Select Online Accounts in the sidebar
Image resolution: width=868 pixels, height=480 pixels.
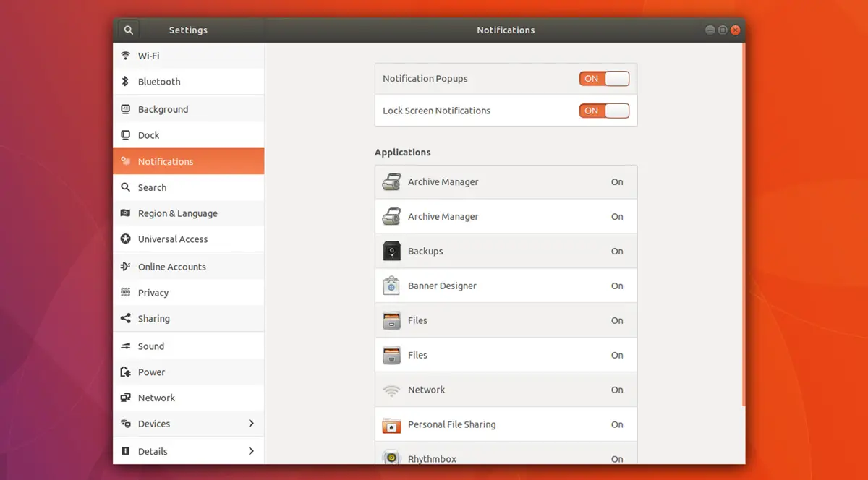tap(189, 267)
